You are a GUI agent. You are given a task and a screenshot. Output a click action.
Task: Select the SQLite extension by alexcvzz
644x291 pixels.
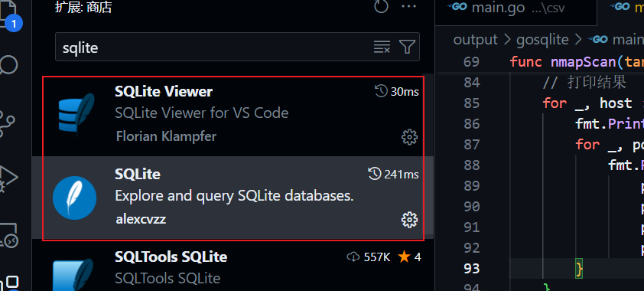coord(233,198)
